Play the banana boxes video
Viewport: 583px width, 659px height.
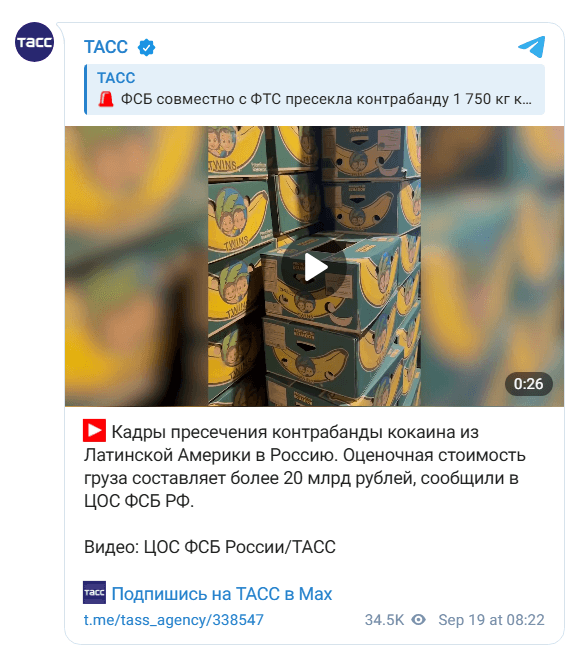(314, 266)
